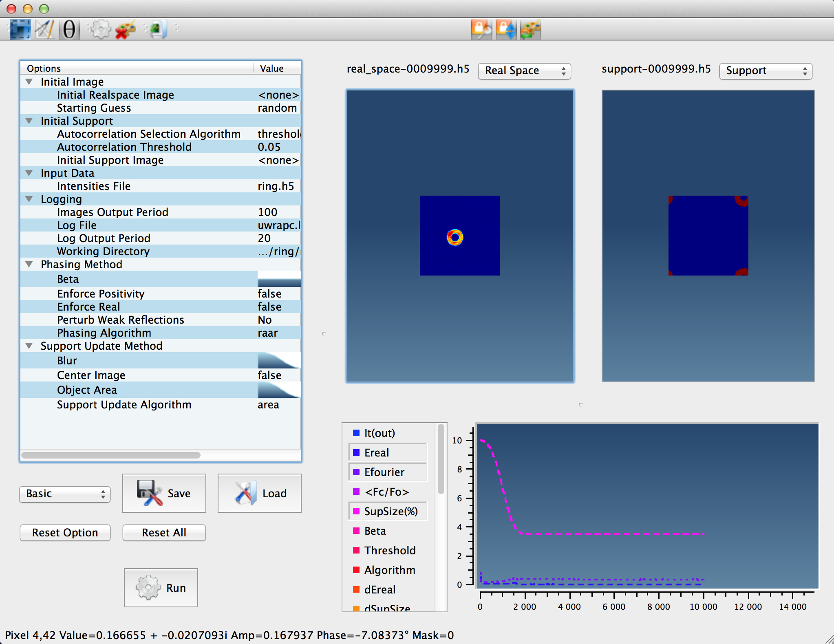Click the gear icon in the toolbar

pyautogui.click(x=99, y=29)
